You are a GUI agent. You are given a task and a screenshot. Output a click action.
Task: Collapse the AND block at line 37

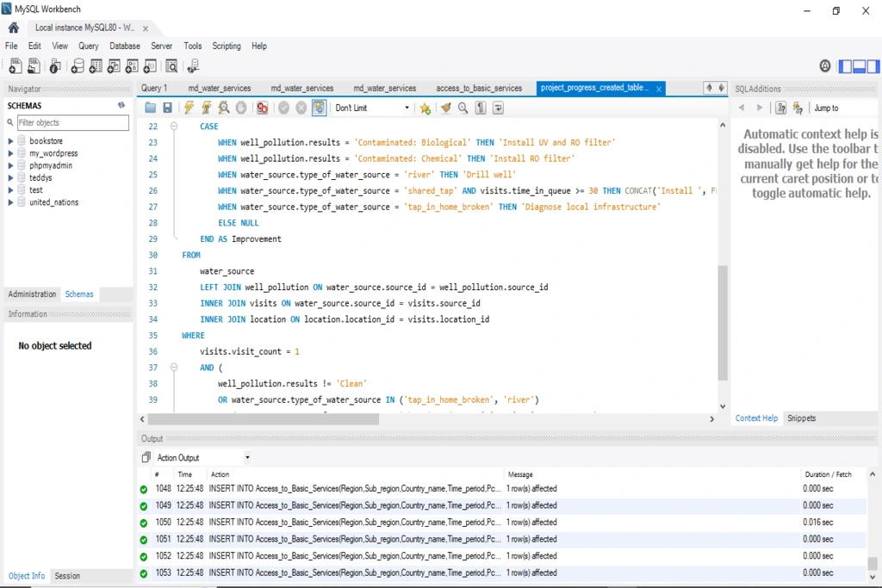[174, 367]
